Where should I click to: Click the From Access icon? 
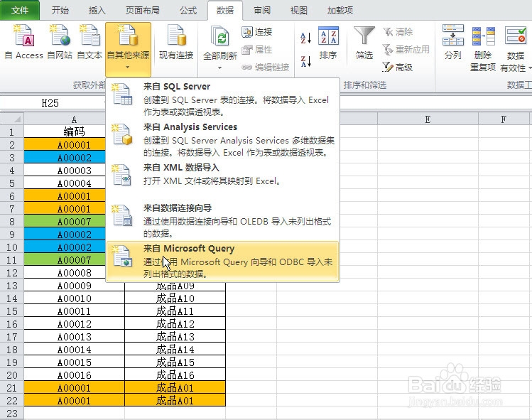point(24,41)
